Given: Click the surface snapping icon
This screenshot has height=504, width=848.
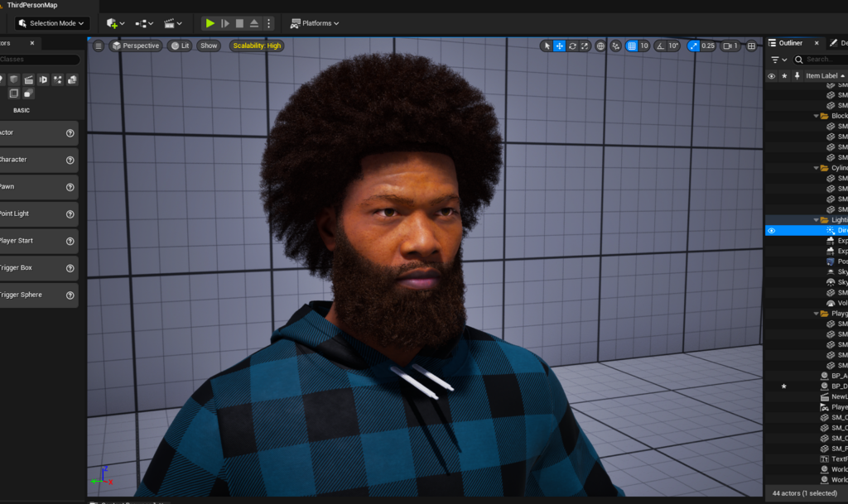Looking at the screenshot, I should point(615,46).
